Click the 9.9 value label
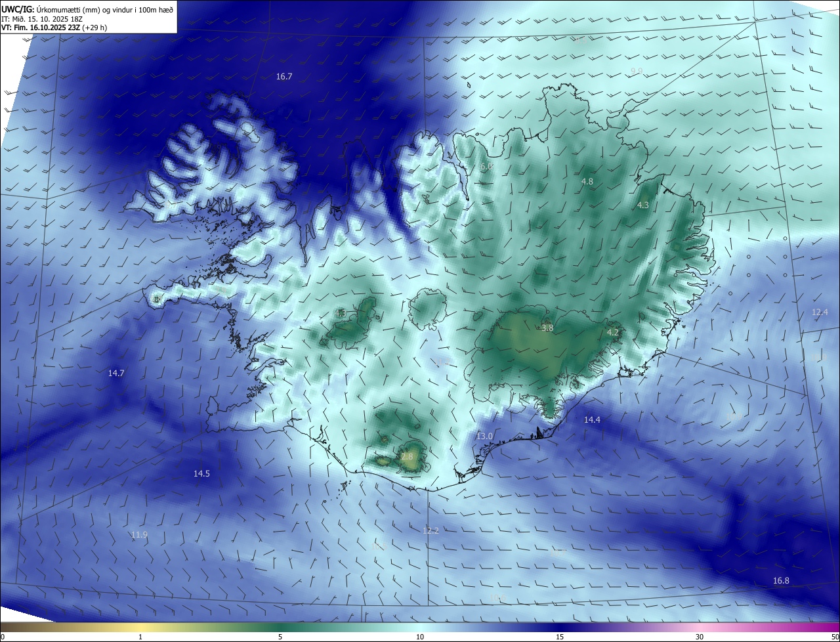 coord(637,71)
